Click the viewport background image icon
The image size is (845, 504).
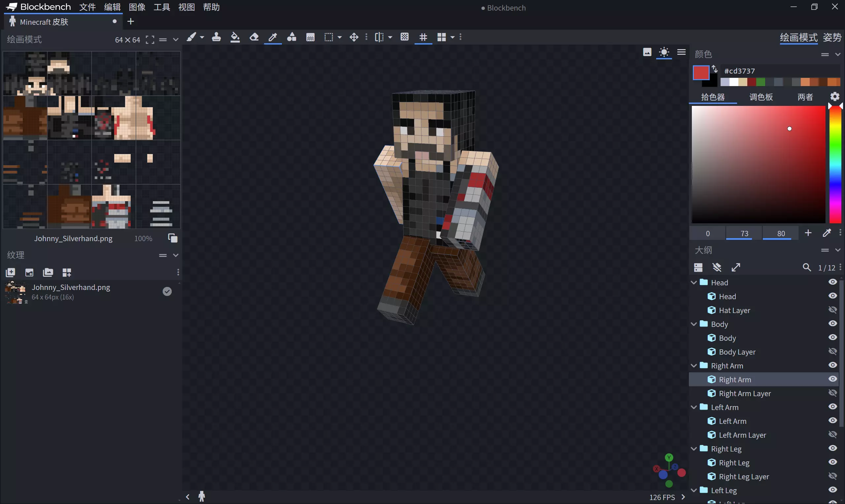[647, 52]
